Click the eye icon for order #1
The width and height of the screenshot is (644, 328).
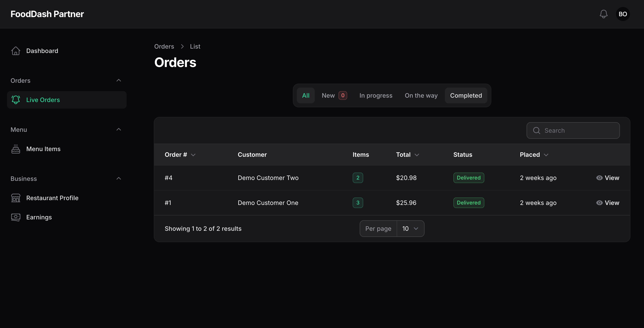pyautogui.click(x=599, y=203)
